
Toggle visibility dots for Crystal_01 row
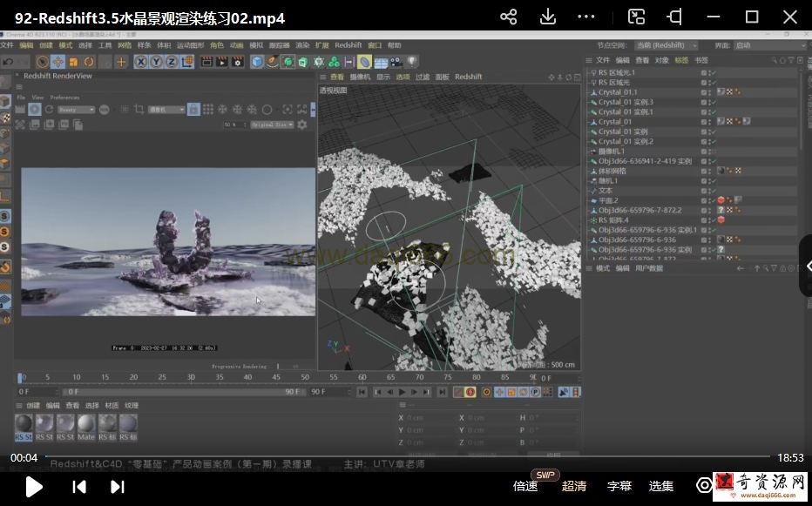(708, 122)
